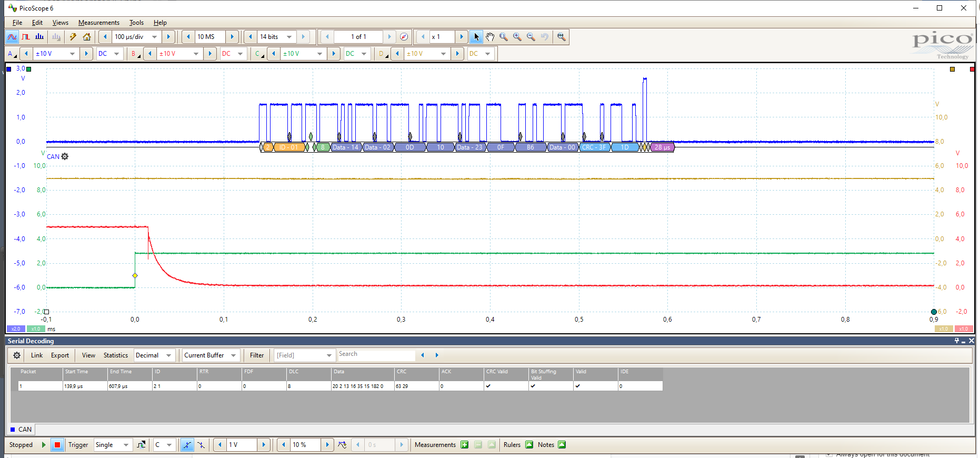Open channel A options button

12,54
